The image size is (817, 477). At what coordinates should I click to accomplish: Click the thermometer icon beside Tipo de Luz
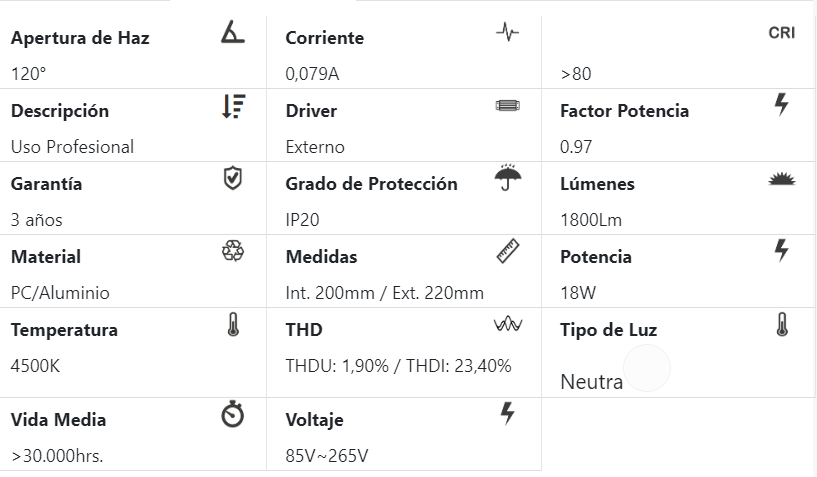(x=782, y=324)
